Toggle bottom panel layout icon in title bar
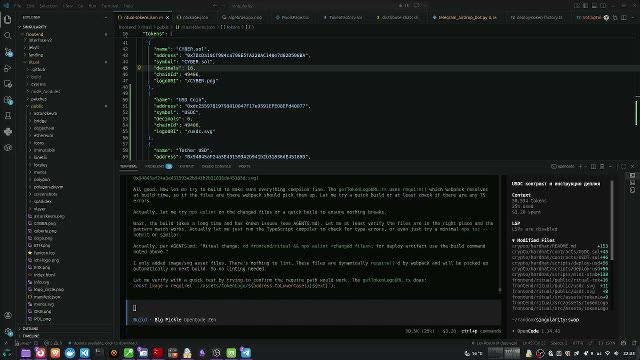Screen dimensions: 640x360 [x=594, y=6]
